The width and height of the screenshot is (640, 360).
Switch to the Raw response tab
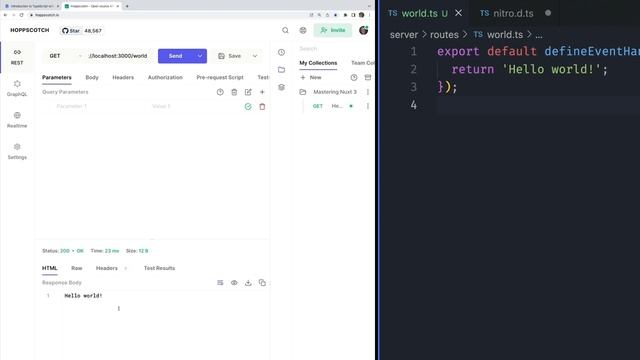click(x=77, y=268)
